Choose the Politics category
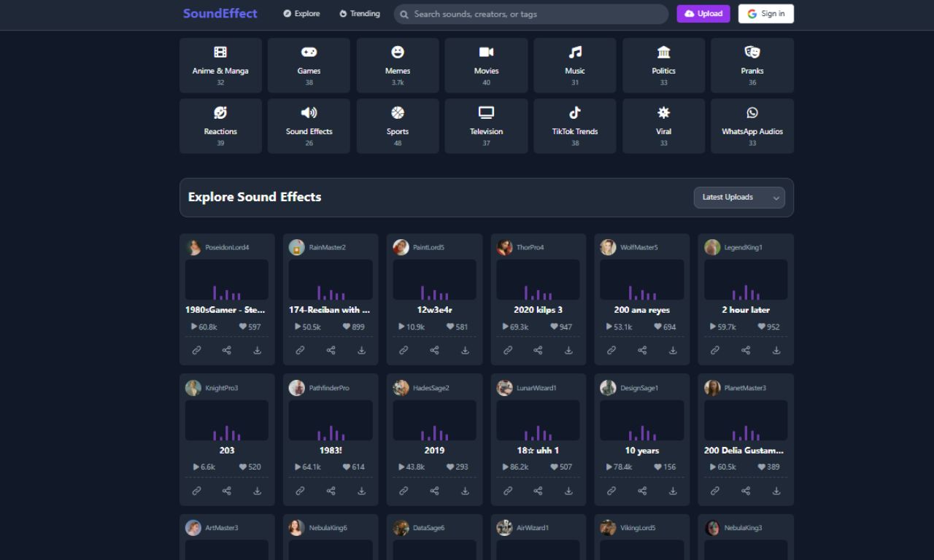The width and height of the screenshot is (934, 560). (x=663, y=66)
